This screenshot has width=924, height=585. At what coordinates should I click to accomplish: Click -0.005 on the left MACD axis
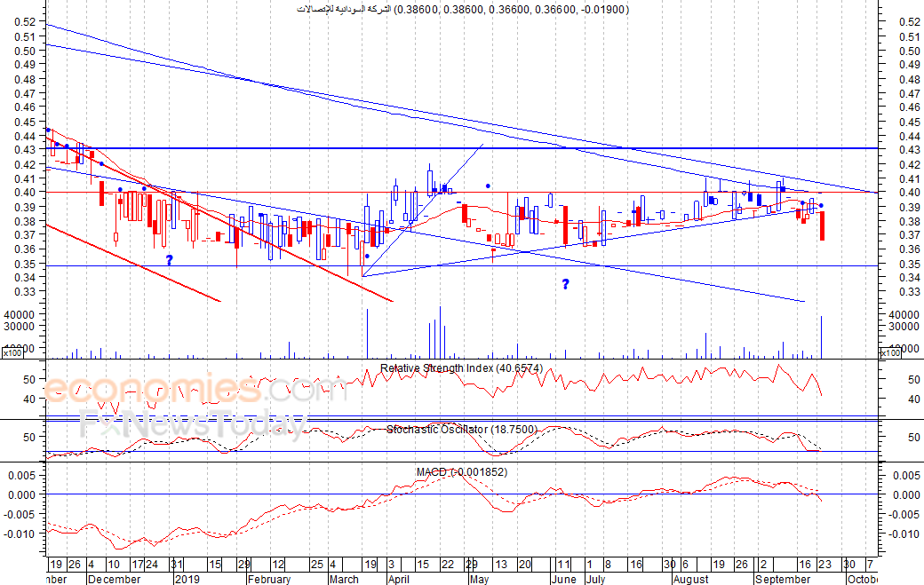[20, 514]
